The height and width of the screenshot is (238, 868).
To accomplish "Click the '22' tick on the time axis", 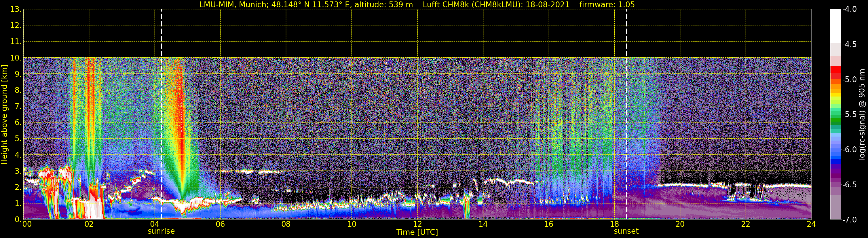I will (x=746, y=224).
